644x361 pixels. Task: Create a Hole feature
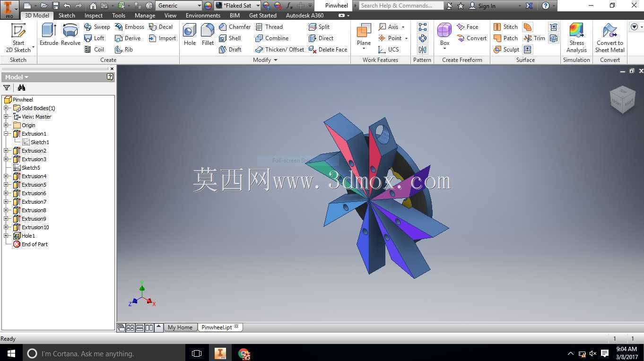pos(190,34)
